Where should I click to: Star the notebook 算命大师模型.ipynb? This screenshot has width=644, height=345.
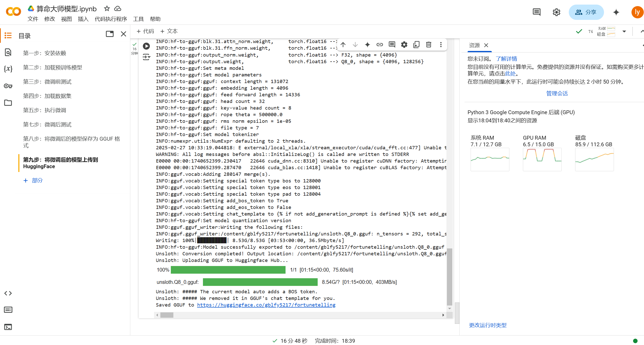point(107,9)
